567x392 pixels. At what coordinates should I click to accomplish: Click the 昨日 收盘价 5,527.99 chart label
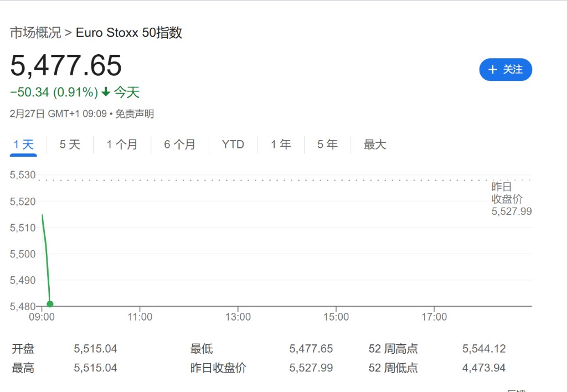point(511,199)
